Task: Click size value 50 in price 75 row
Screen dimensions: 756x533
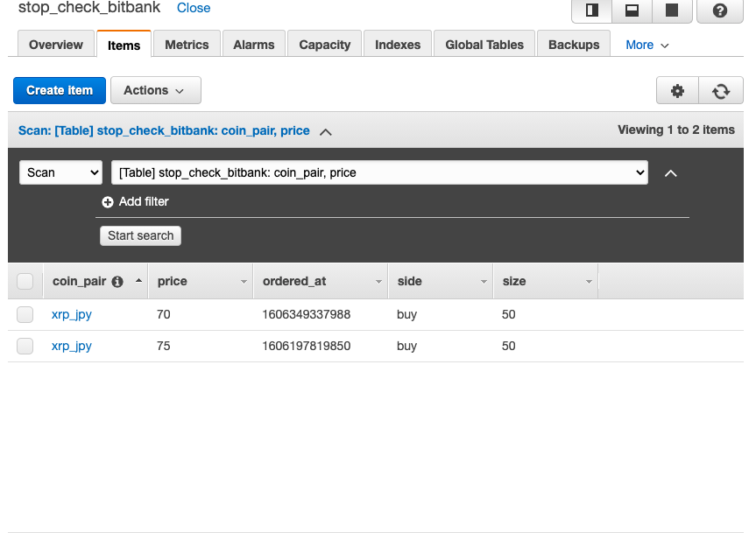Action: click(x=509, y=346)
